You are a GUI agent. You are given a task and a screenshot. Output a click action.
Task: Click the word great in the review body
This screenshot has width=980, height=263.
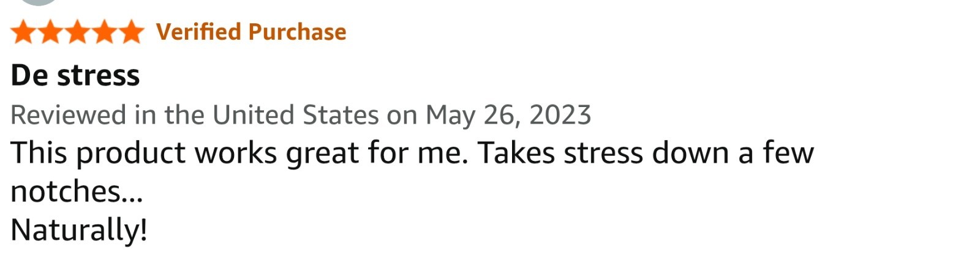pyautogui.click(x=323, y=154)
